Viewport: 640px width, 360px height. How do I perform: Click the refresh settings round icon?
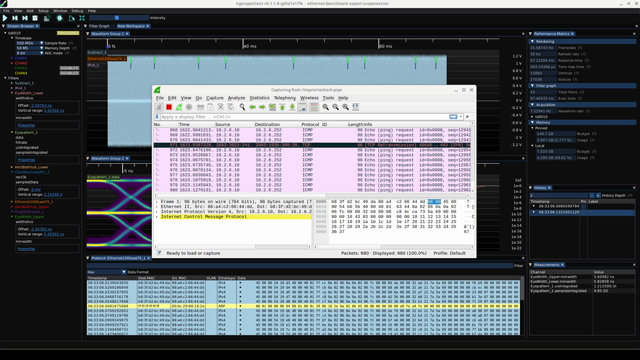[60, 18]
